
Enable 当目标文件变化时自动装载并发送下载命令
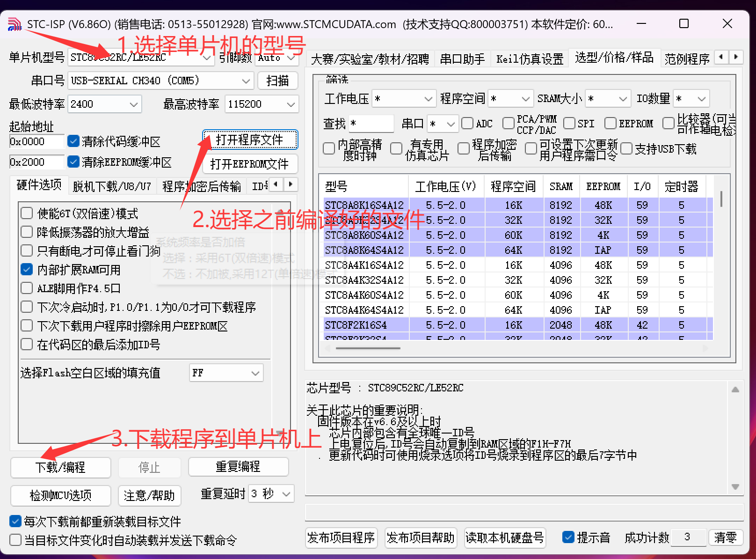click(15, 540)
